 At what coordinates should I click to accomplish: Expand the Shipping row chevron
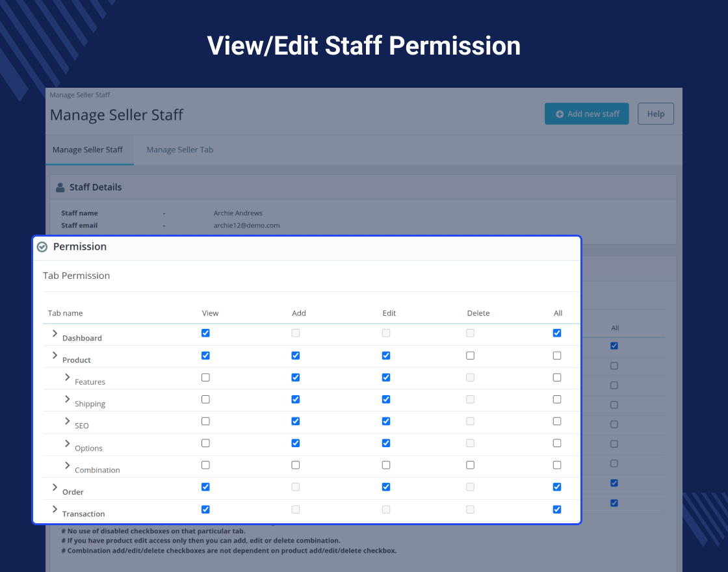point(68,399)
